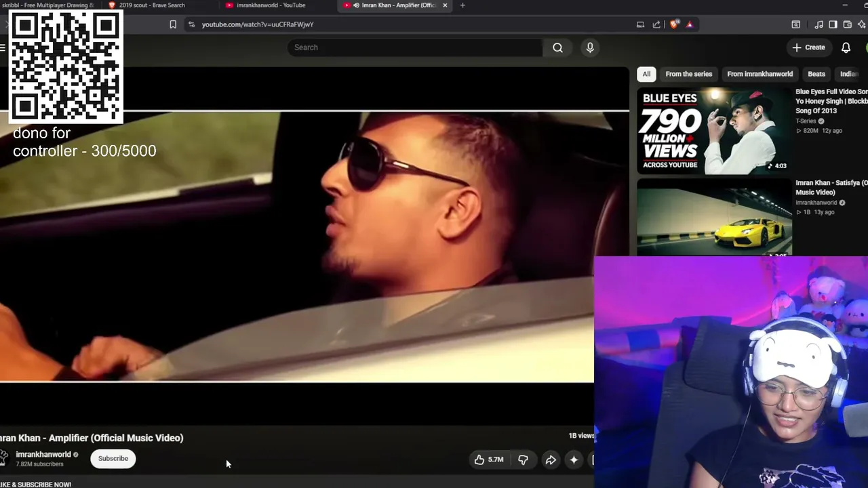Screen dimensions: 868x488
Task: Open the Leo AI sparkle icon in the toolbar
Action: 862,24
